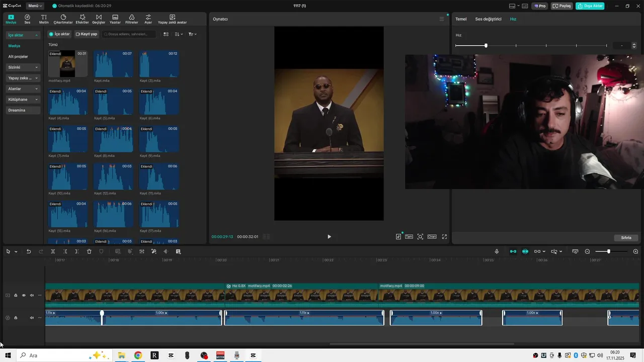Zoom out the timeline
The width and height of the screenshot is (644, 362).
[x=587, y=251]
